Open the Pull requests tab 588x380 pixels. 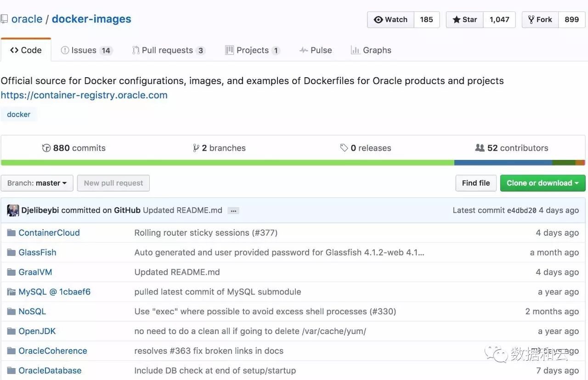[x=168, y=51]
